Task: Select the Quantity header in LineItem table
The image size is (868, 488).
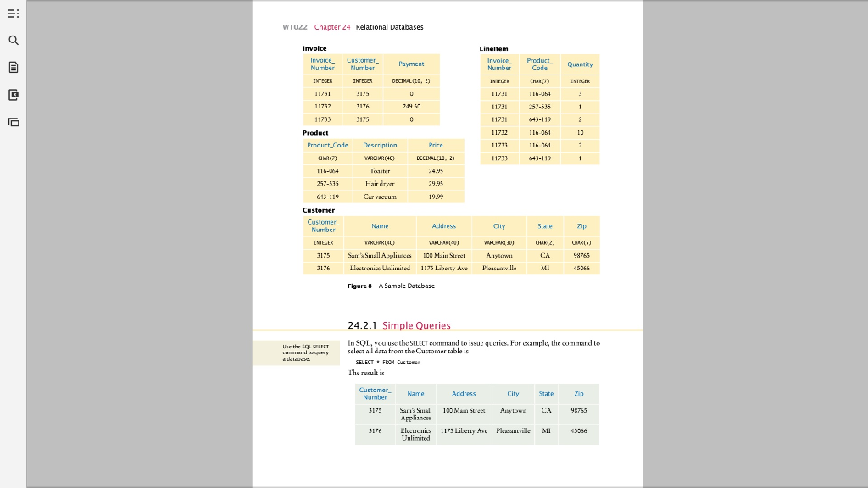Action: tap(580, 64)
